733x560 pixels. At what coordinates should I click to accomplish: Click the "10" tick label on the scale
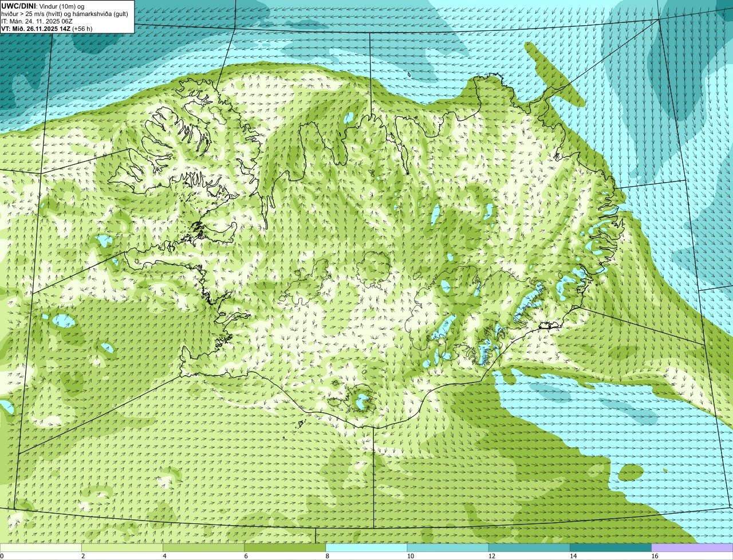(x=410, y=556)
